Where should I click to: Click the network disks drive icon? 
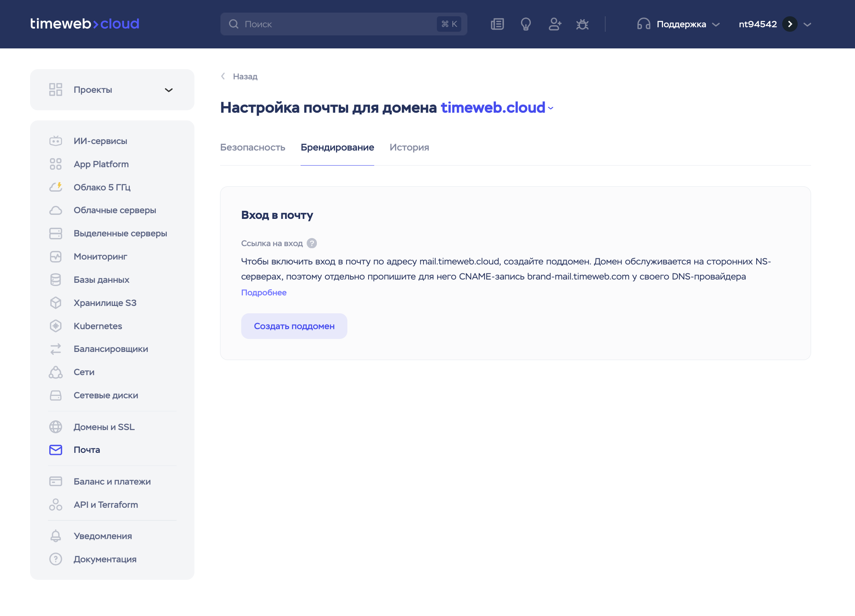(56, 395)
